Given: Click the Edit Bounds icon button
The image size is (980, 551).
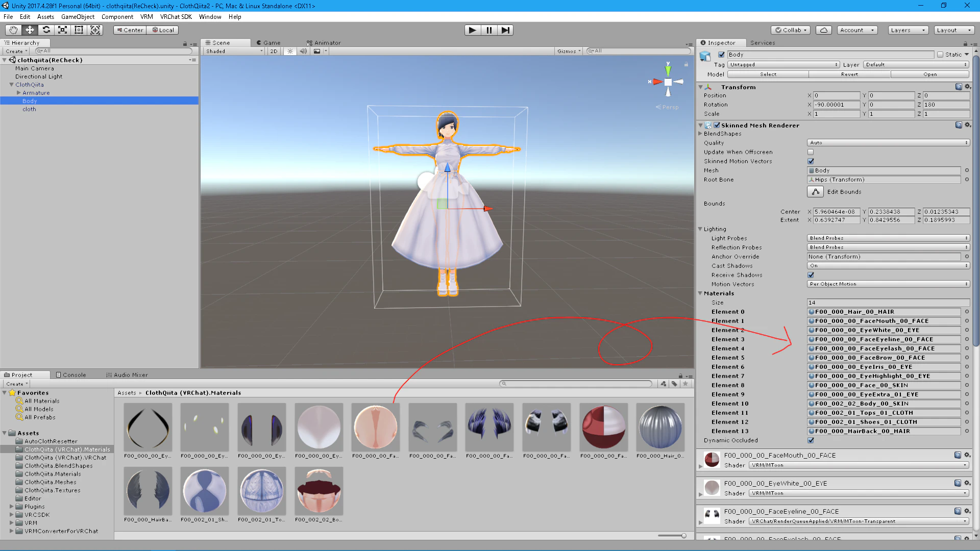Looking at the screenshot, I should 816,192.
